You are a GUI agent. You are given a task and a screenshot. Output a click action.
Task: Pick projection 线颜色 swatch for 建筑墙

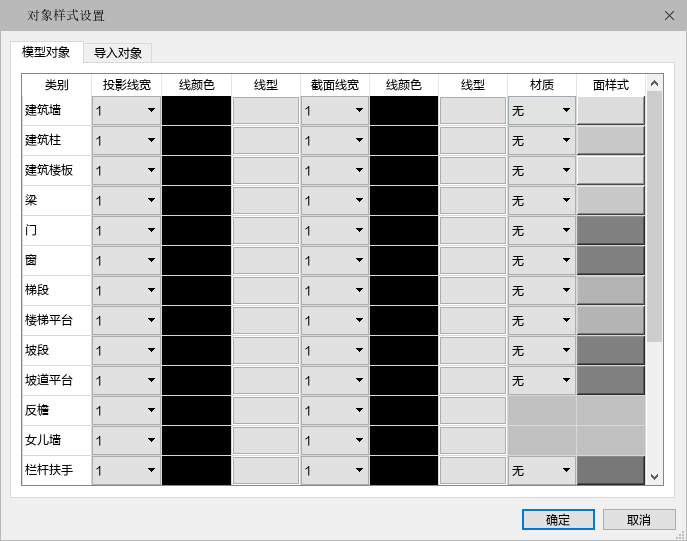[x=196, y=110]
